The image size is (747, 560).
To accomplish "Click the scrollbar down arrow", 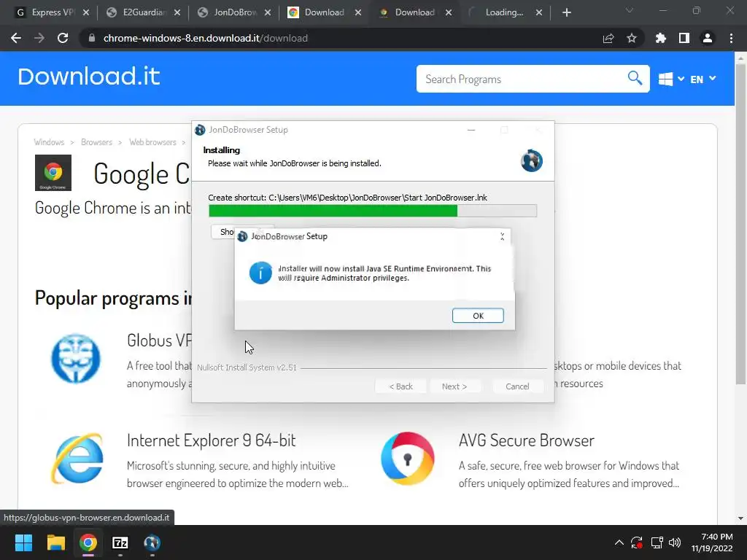I will click(740, 518).
